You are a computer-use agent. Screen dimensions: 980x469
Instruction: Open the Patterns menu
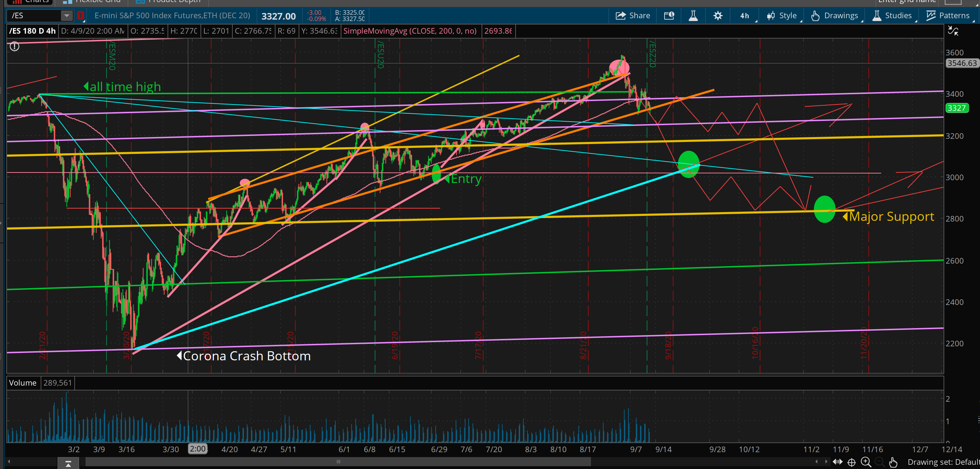(x=947, y=15)
